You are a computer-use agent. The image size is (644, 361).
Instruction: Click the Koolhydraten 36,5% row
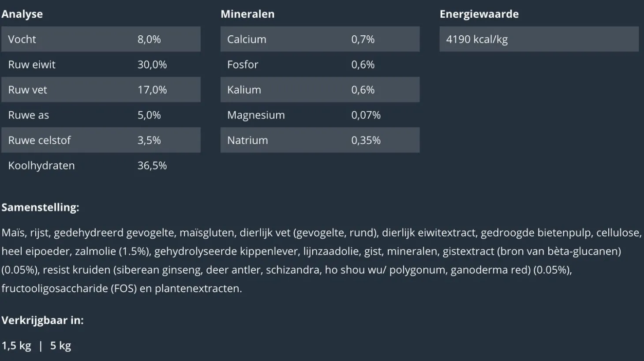101,165
